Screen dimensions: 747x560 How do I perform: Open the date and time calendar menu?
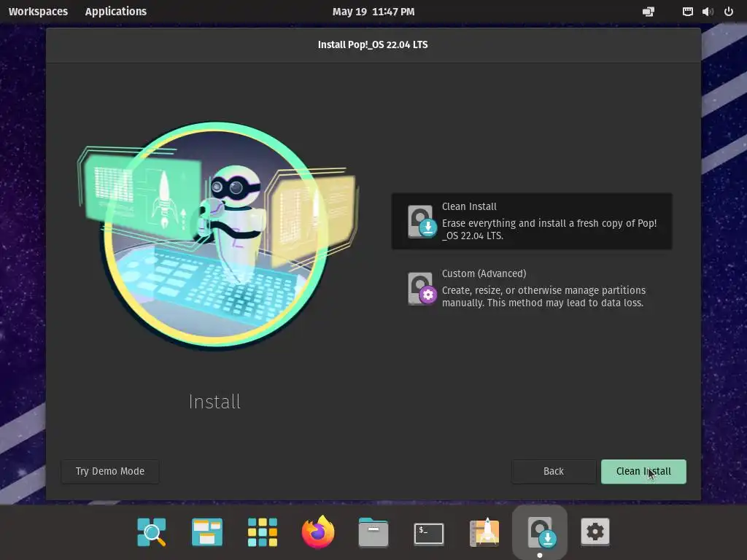(373, 12)
